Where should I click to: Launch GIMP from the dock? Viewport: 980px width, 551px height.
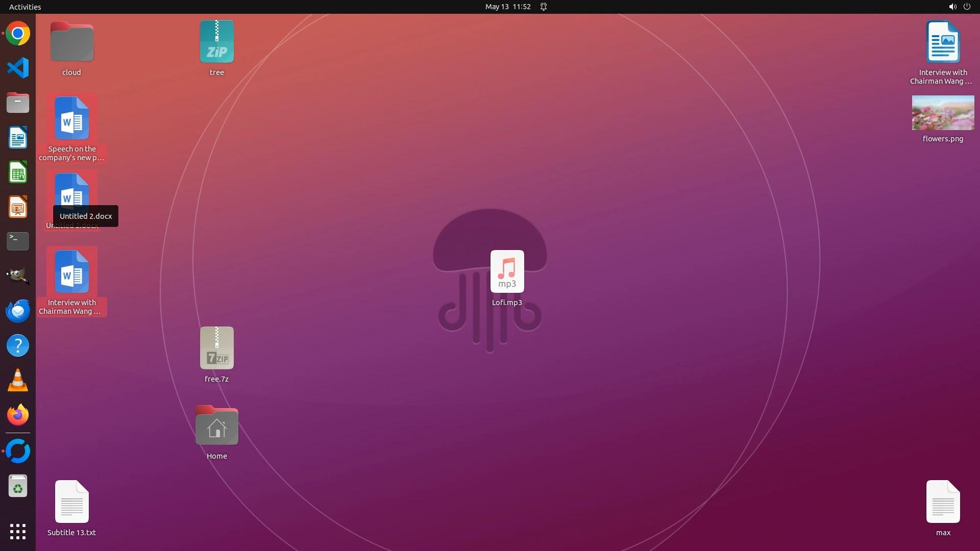18,276
